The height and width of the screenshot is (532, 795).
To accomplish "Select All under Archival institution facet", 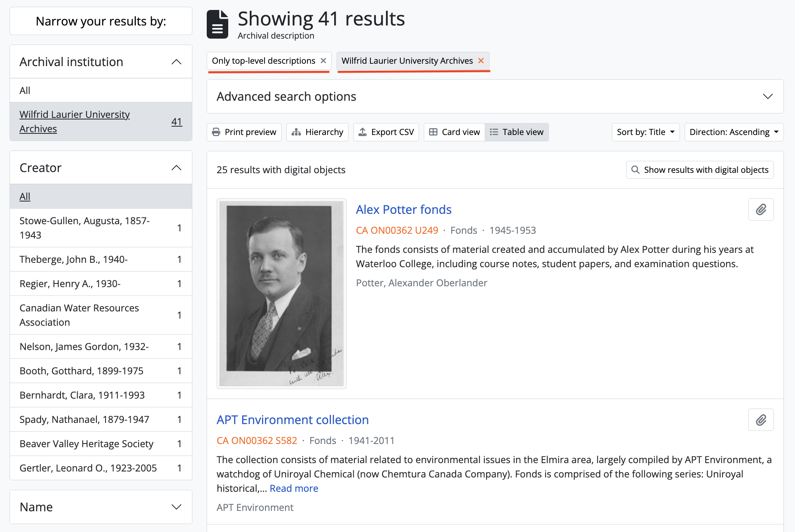I will pyautogui.click(x=25, y=90).
